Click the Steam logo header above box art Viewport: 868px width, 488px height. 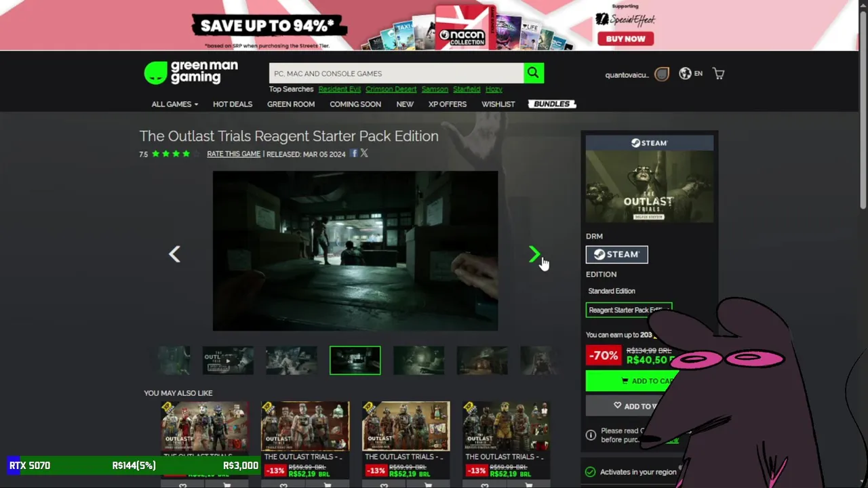click(650, 143)
